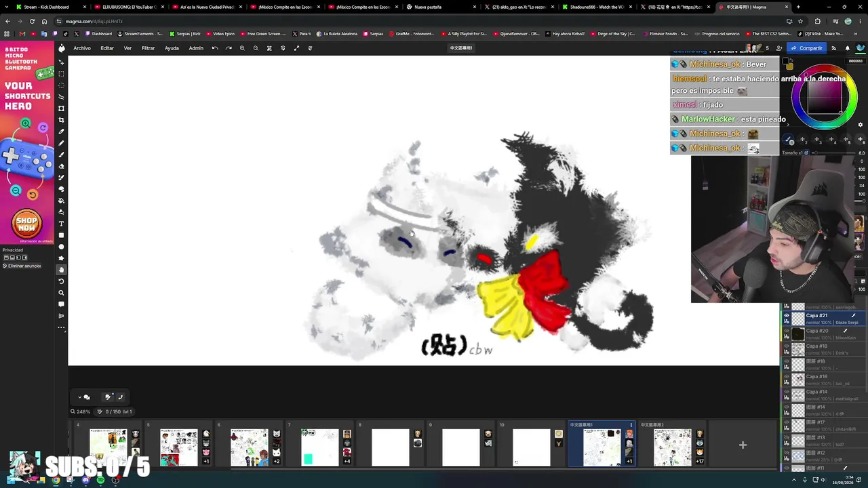
Task: Select the zoom tool in left toolbar
Action: tap(61, 293)
